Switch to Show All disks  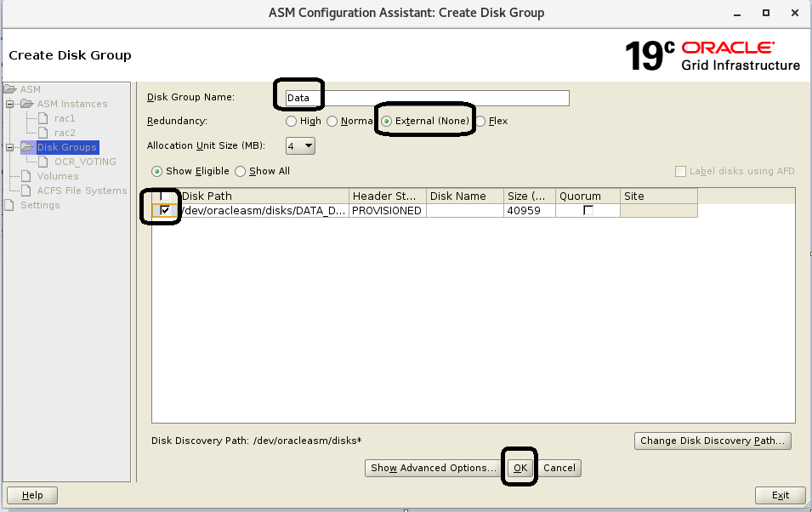241,171
